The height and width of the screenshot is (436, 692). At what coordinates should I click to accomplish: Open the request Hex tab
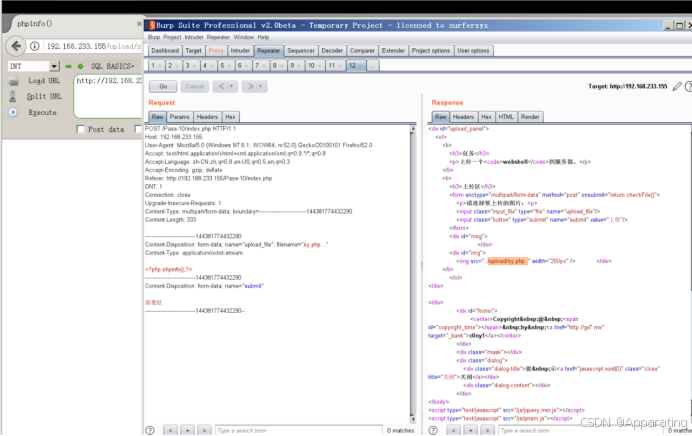(230, 117)
